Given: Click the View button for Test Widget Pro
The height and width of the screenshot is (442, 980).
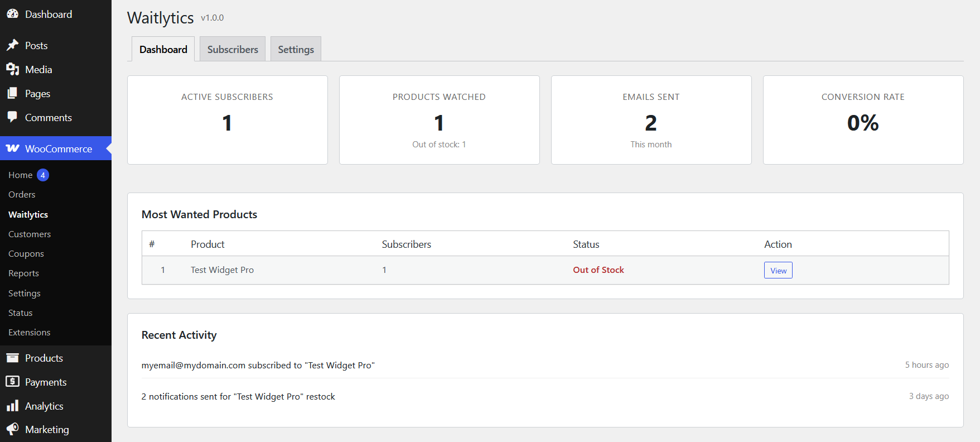Looking at the screenshot, I should 778,270.
